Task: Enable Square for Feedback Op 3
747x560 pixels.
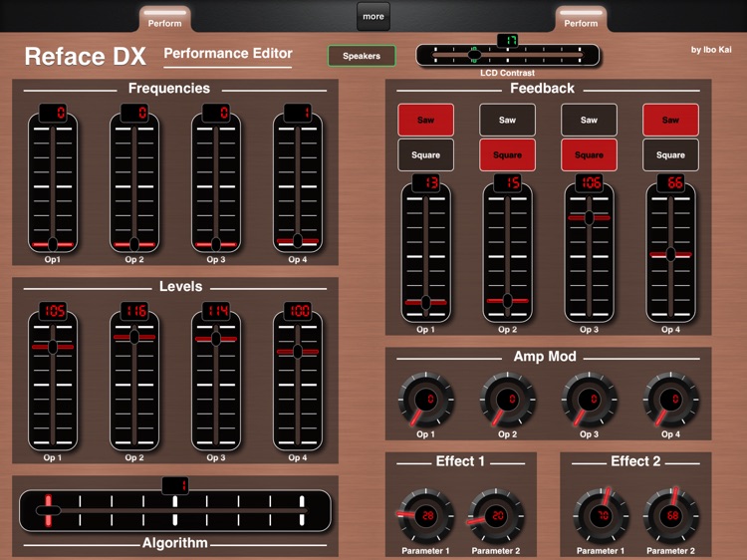Action: pos(589,154)
